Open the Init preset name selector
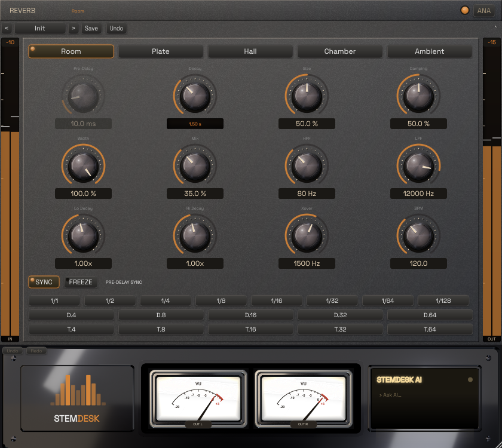The height and width of the screenshot is (448, 502). pyautogui.click(x=40, y=28)
